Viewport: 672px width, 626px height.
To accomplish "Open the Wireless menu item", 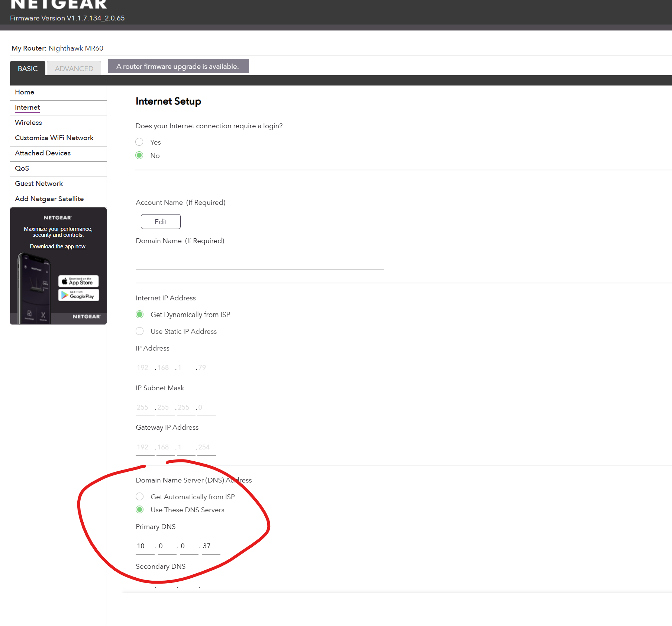I will coord(28,123).
